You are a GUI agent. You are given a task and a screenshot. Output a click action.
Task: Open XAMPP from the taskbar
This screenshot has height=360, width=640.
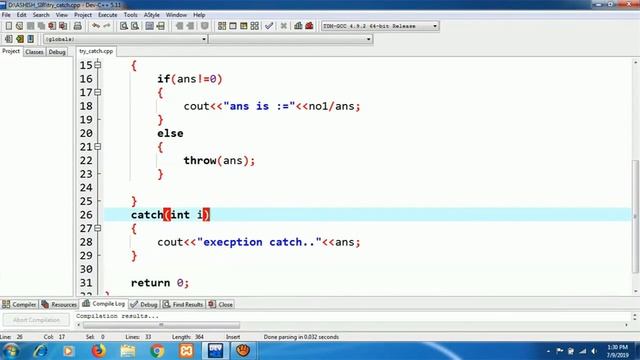(186, 351)
